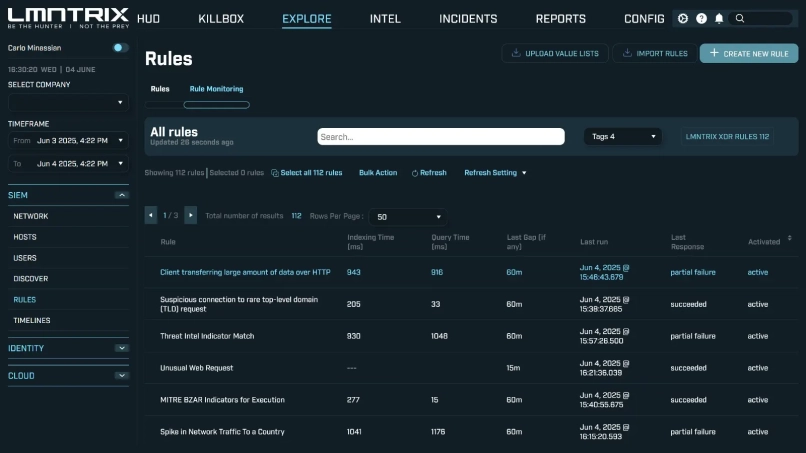Click the total results count 112

point(297,216)
